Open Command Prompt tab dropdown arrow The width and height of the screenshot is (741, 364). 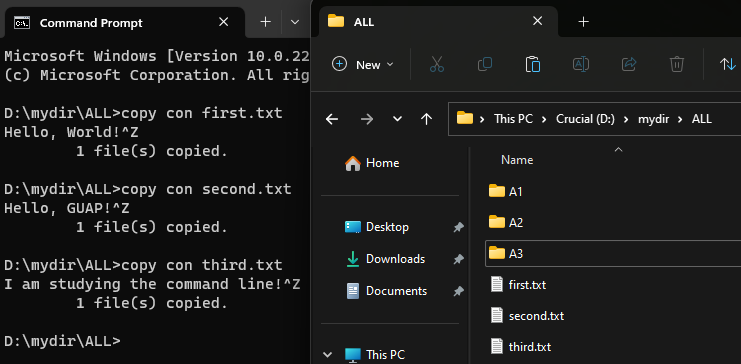tap(295, 22)
